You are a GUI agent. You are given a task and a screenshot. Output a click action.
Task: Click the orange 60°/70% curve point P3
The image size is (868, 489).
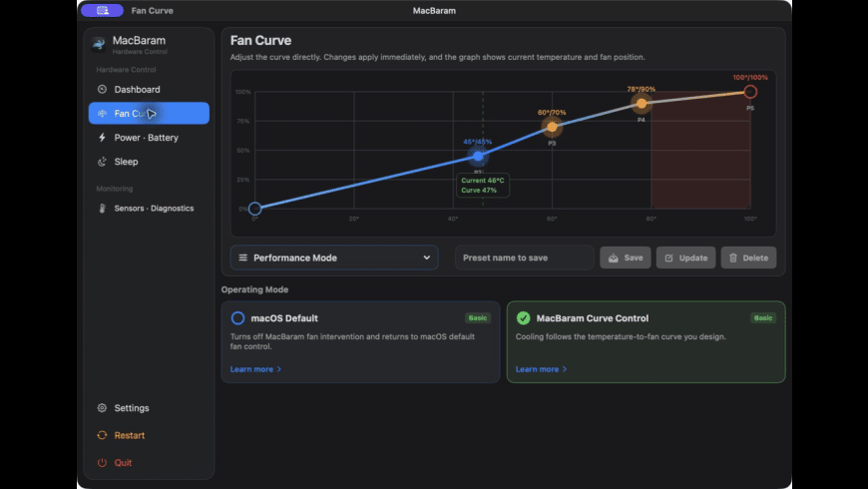click(x=552, y=127)
